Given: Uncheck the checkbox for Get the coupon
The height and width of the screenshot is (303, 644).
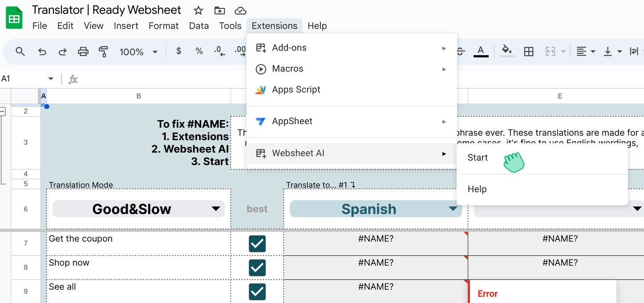Looking at the screenshot, I should (257, 243).
